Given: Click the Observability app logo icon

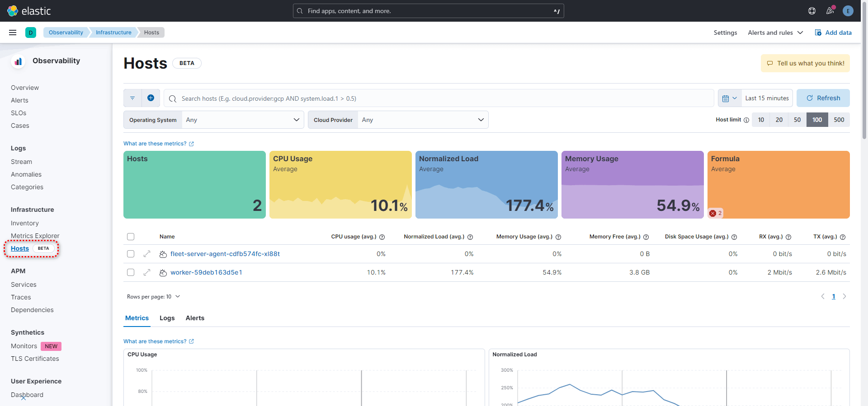Looking at the screenshot, I should tap(18, 61).
